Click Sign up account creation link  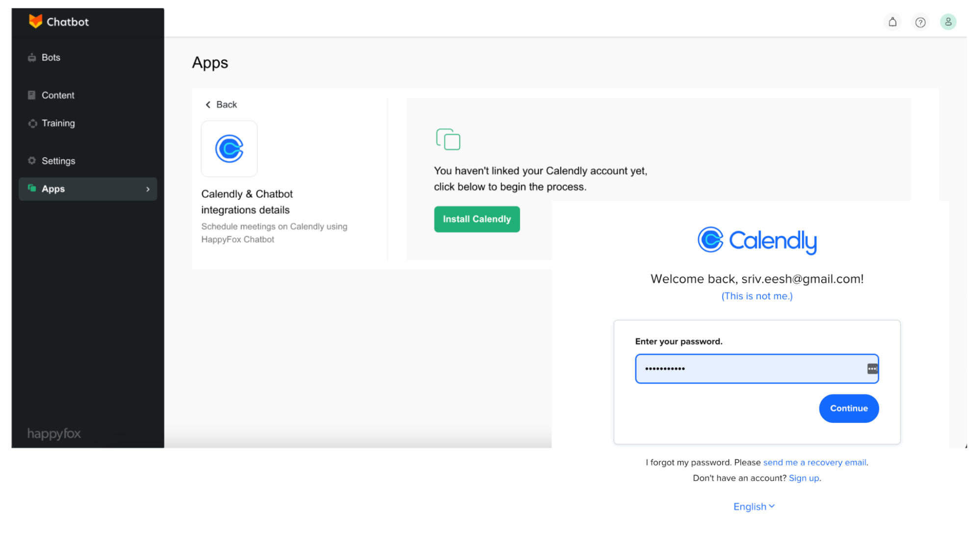[x=804, y=478]
